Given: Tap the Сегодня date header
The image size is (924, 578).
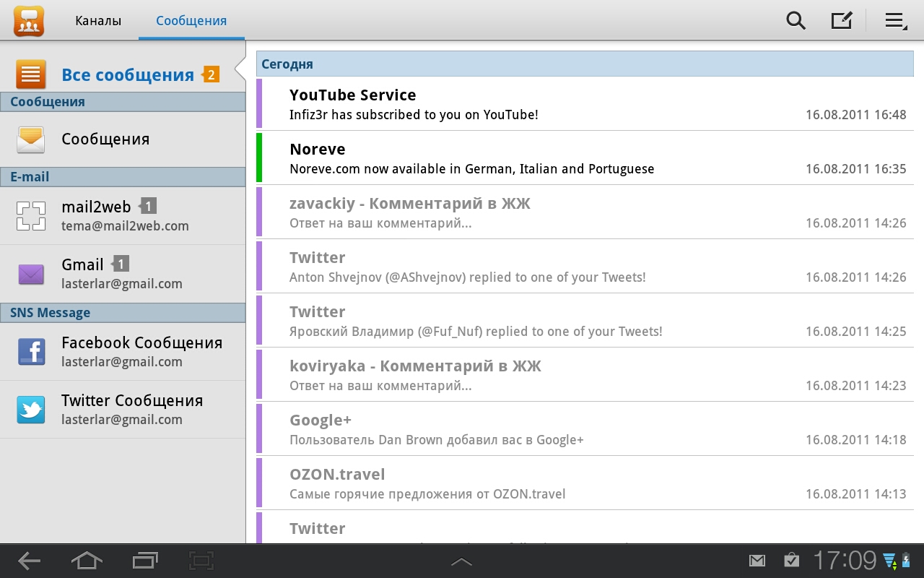Looking at the screenshot, I should [585, 64].
